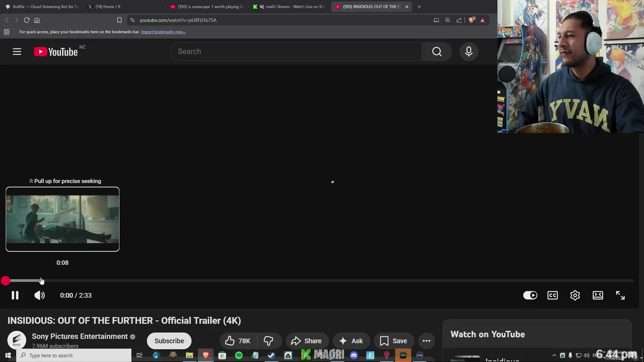Click the red playhead scrubber
Image resolution: width=644 pixels, height=362 pixels.
click(5, 281)
